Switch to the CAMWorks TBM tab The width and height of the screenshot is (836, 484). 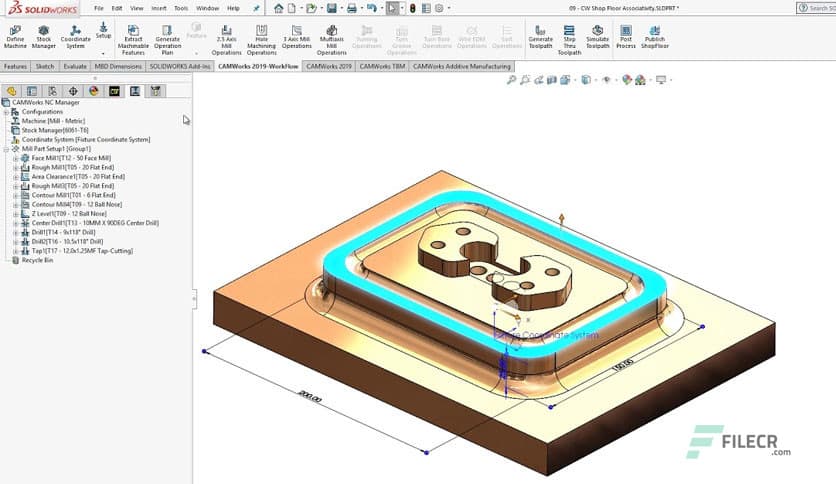click(x=382, y=66)
